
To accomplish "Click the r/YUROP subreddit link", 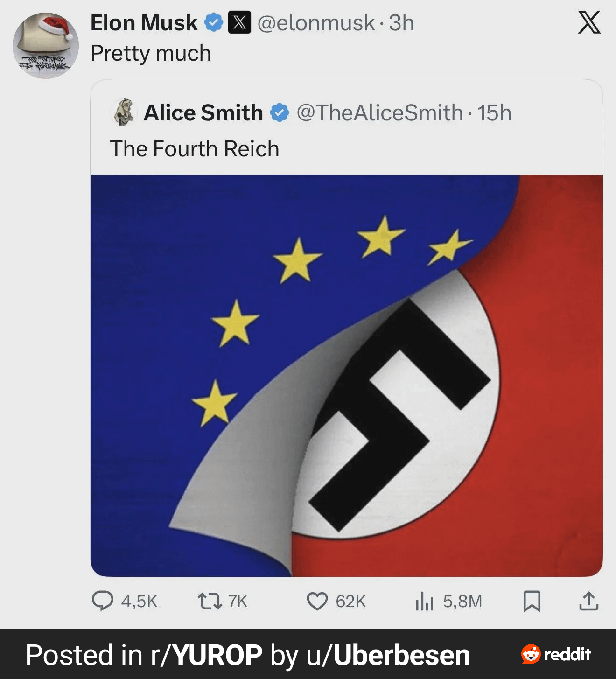I will pos(207,655).
